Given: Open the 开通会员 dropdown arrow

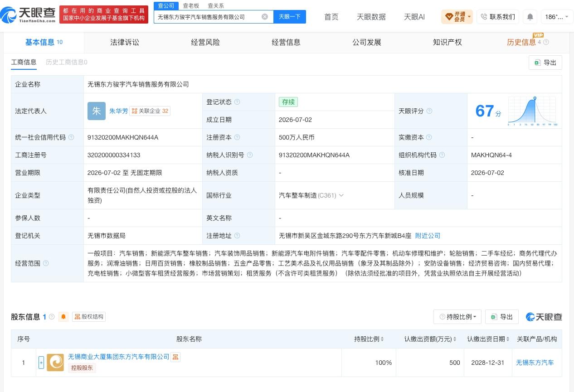Looking at the screenshot, I should tap(469, 17).
